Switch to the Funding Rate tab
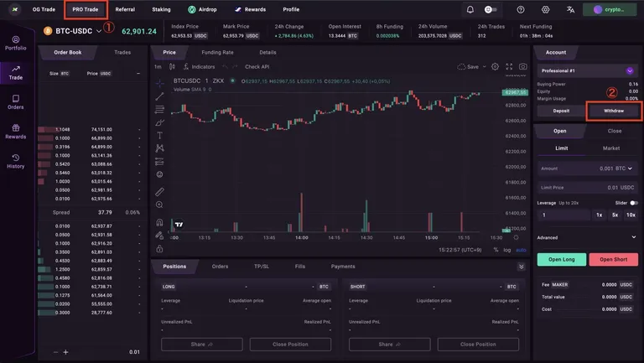 point(217,52)
